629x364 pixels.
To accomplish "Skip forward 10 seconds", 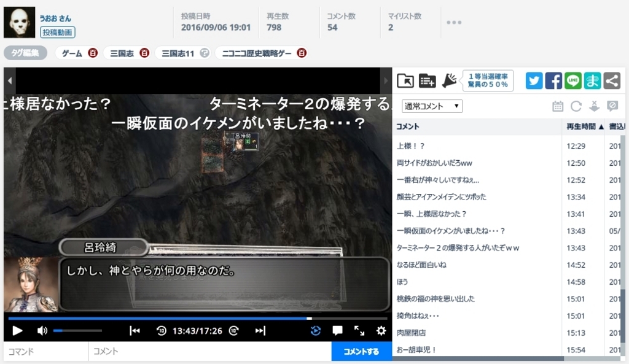I will (234, 331).
